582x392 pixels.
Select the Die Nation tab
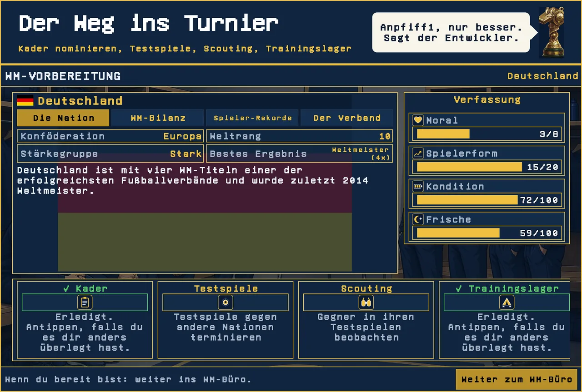(x=63, y=118)
